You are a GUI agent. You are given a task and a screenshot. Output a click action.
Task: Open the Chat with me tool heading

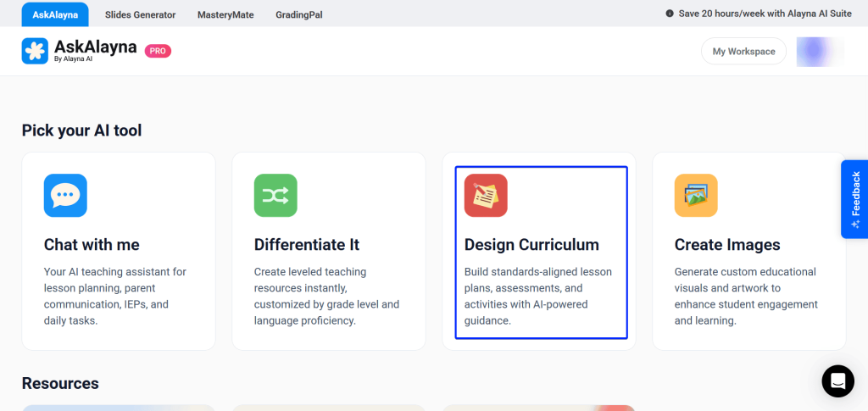(92, 245)
